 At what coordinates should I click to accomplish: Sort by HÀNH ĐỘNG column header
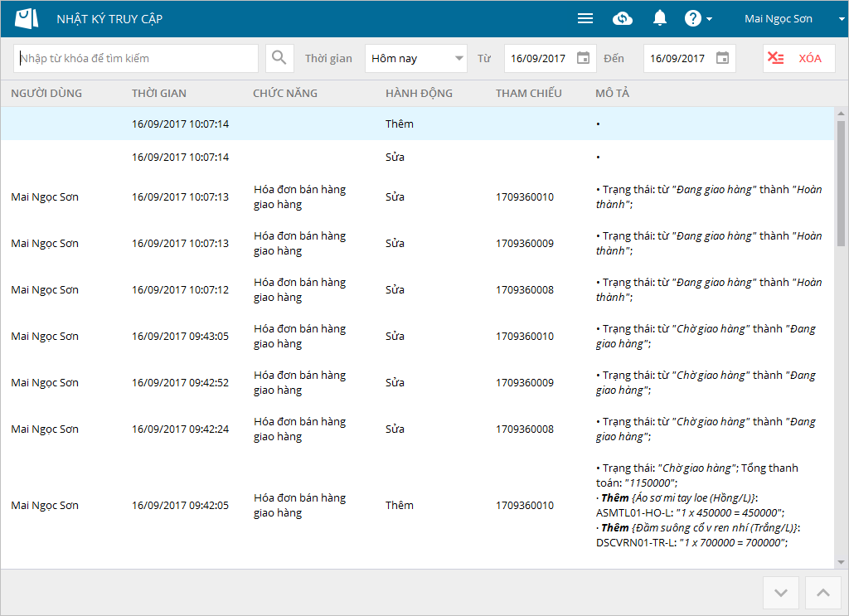(419, 93)
